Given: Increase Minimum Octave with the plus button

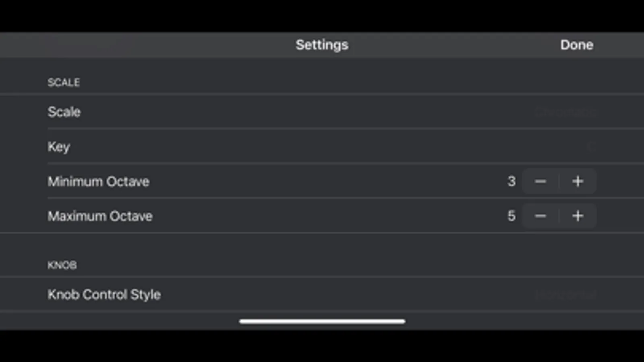Looking at the screenshot, I should [578, 181].
